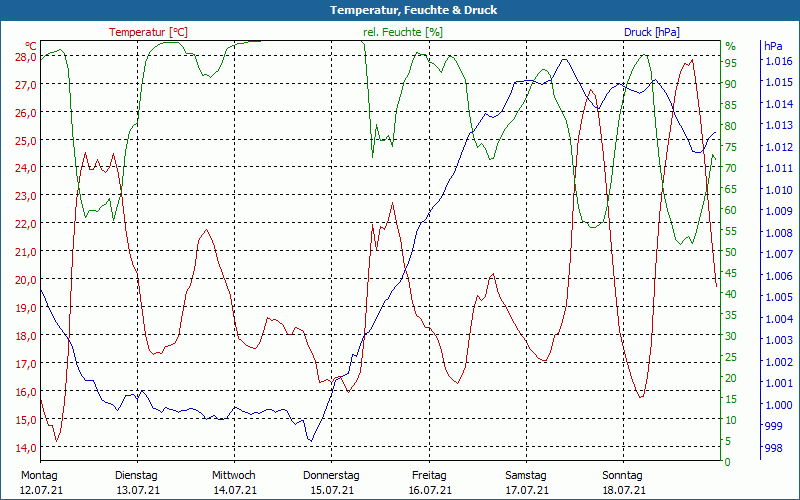Click the 'Mittwoch' day label
The width and height of the screenshot is (800, 500).
coord(233,475)
